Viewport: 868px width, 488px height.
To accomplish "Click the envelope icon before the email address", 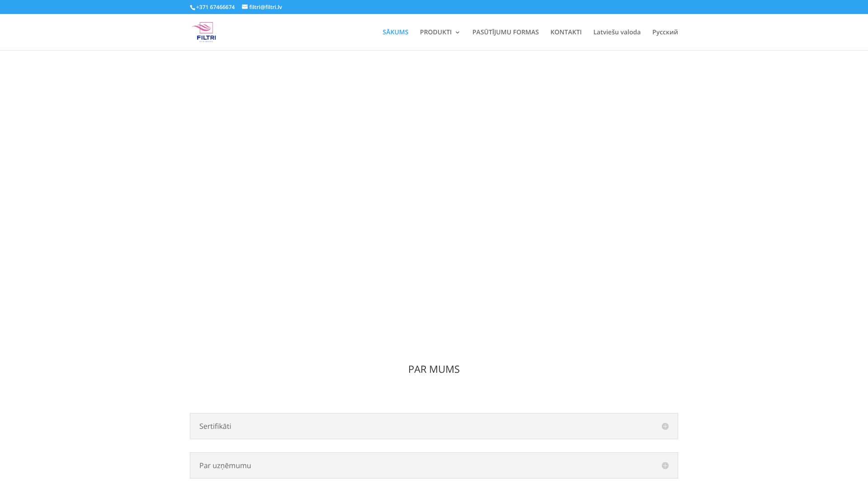I will click(243, 7).
